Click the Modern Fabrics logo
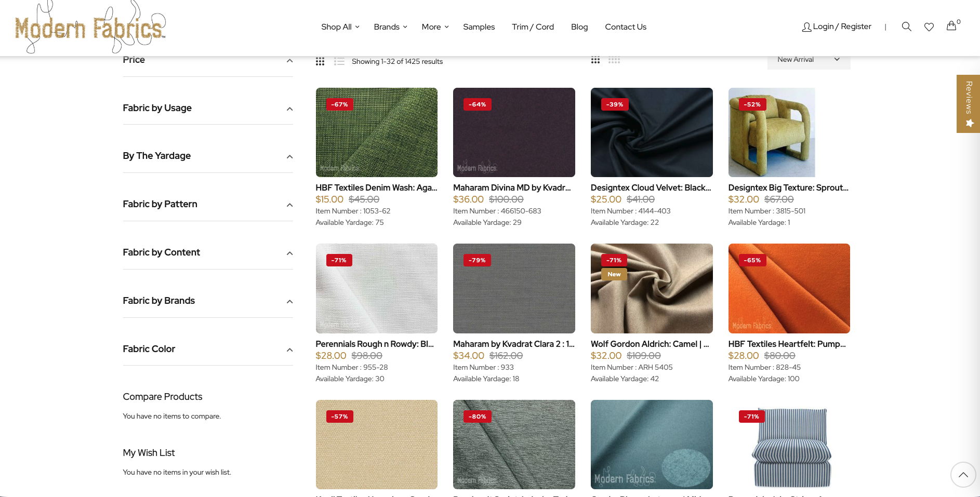The width and height of the screenshot is (980, 497). tap(90, 27)
